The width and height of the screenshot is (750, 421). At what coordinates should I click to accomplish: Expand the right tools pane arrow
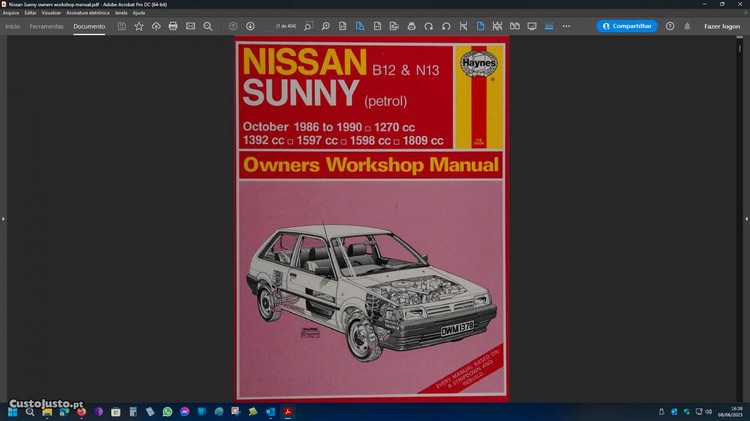pyautogui.click(x=746, y=218)
